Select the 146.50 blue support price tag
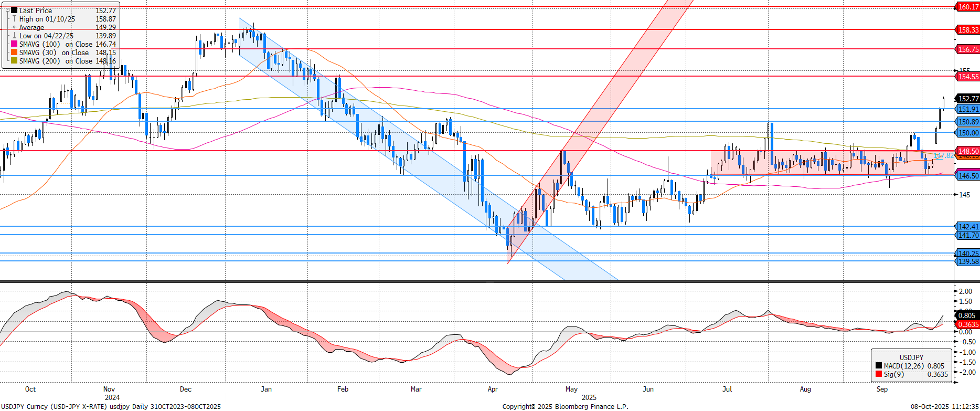This screenshot has height=411, width=980. pos(968,176)
